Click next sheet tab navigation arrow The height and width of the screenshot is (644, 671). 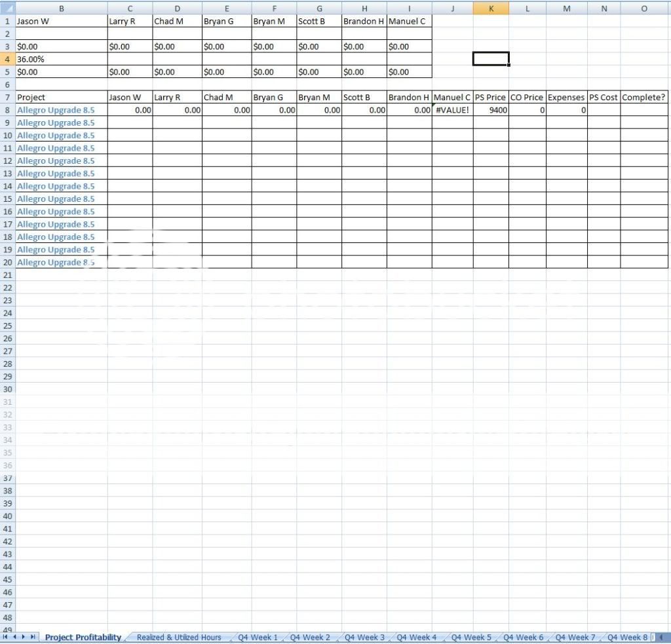[x=24, y=637]
